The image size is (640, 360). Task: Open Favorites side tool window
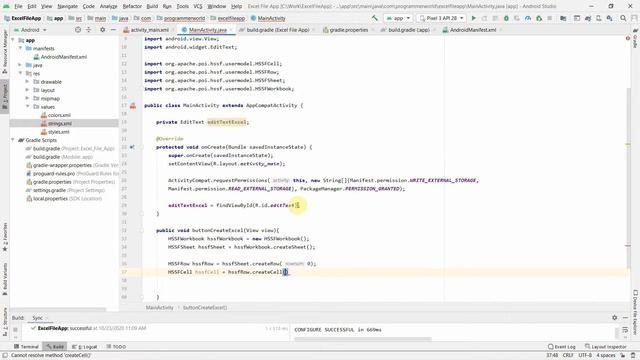click(5, 237)
